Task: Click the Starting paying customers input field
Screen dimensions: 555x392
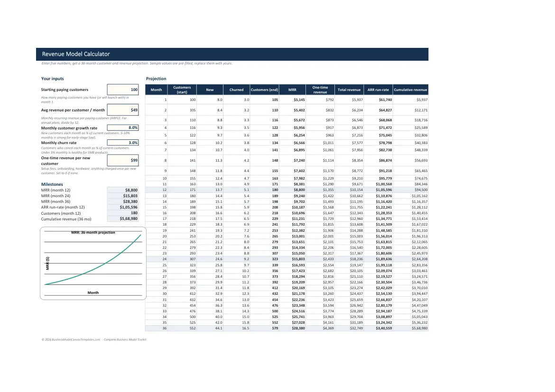Action: tap(123, 90)
